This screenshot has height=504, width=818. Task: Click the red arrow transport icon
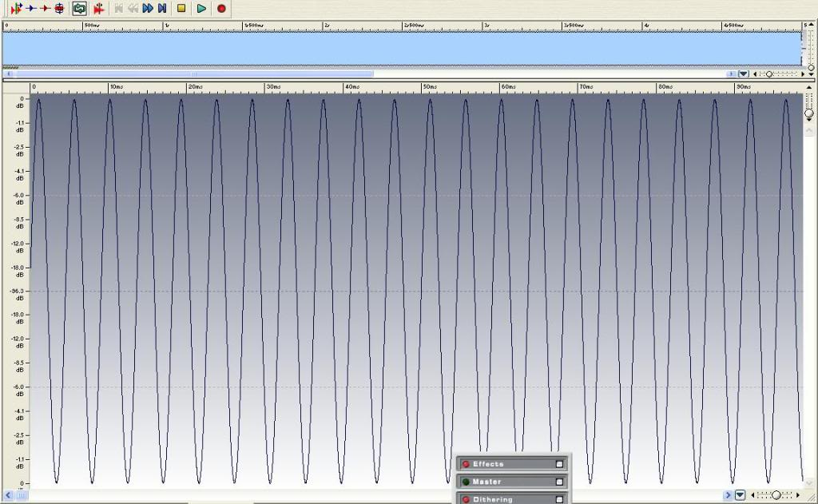point(46,8)
